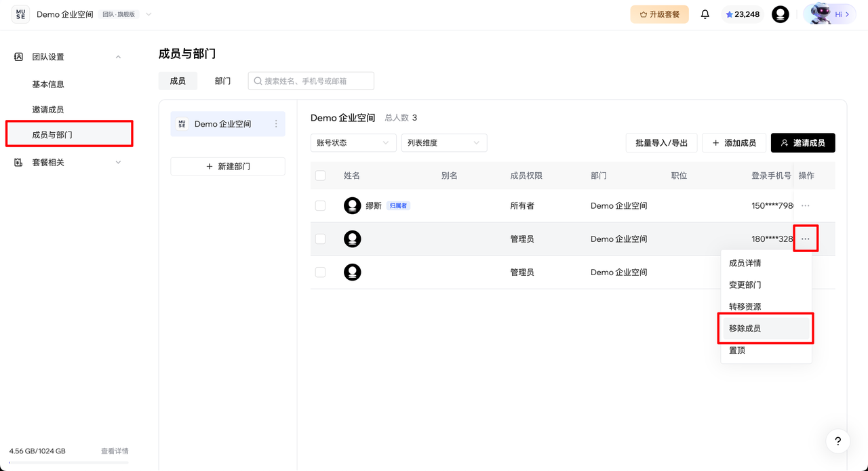Viewport: 868px width, 471px height.
Task: Collapse the 团队设置 section chevron
Action: [117, 56]
